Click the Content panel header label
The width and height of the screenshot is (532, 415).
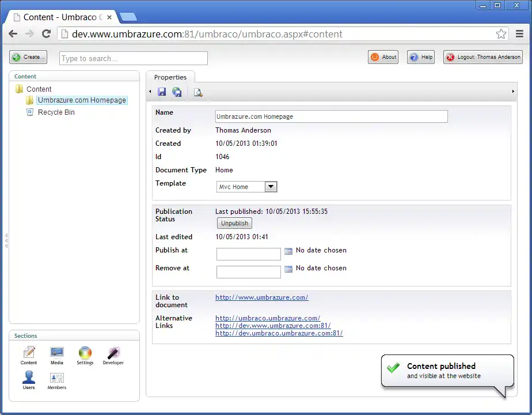(x=25, y=77)
